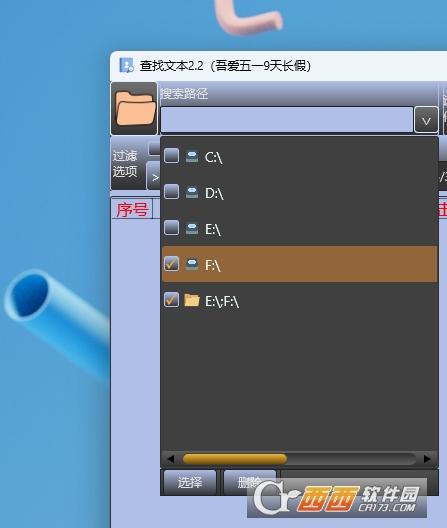This screenshot has height=528, width=447.
Task: Click the 搜索路径 label
Action: pos(184,93)
